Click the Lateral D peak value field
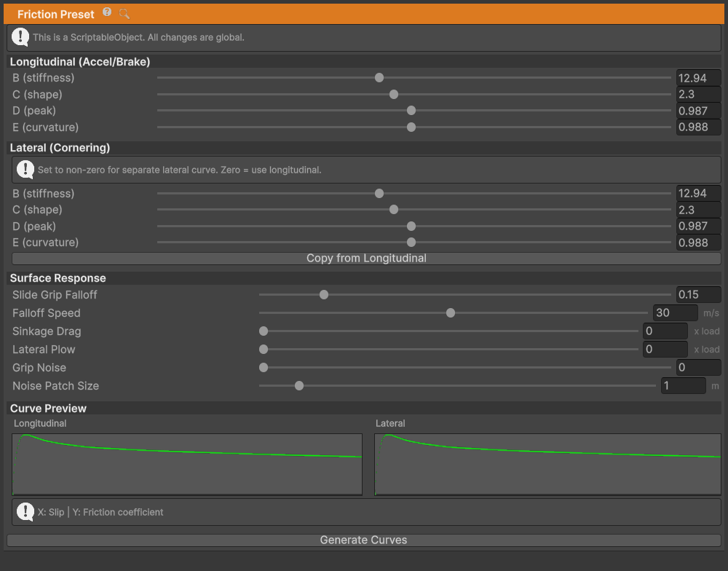The width and height of the screenshot is (728, 571). click(698, 227)
